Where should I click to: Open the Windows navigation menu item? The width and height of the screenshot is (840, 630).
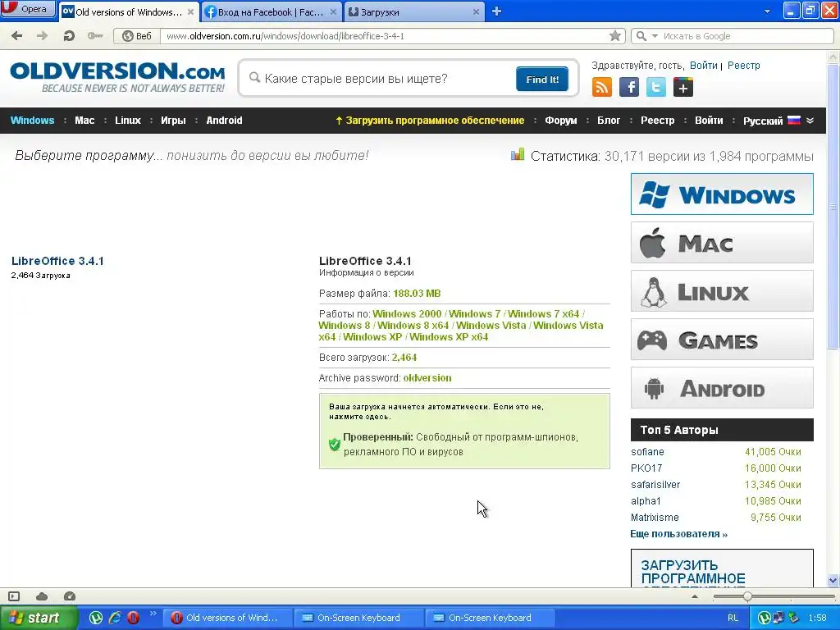32,121
